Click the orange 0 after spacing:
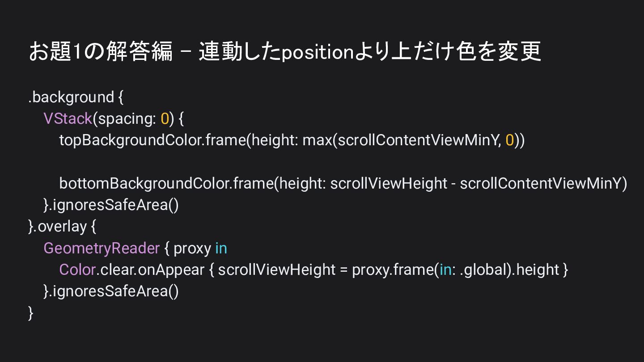 (x=165, y=118)
